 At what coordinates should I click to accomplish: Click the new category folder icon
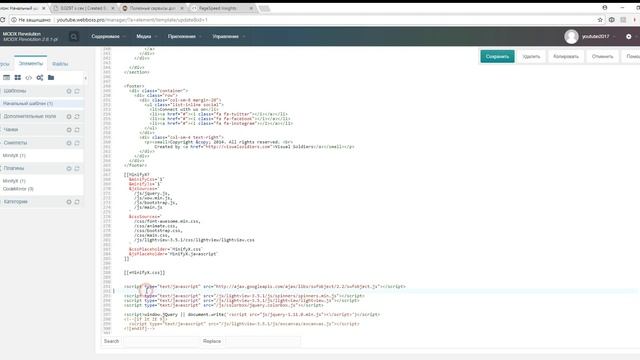point(51,78)
